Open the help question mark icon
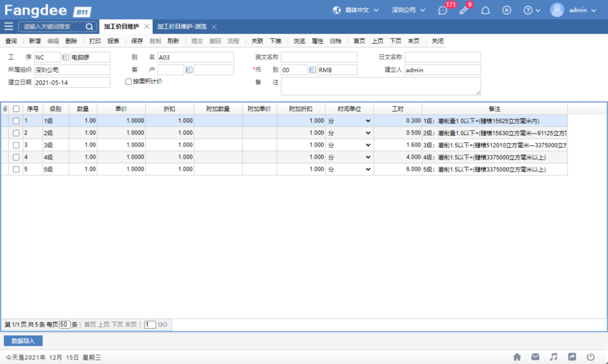 (x=528, y=10)
